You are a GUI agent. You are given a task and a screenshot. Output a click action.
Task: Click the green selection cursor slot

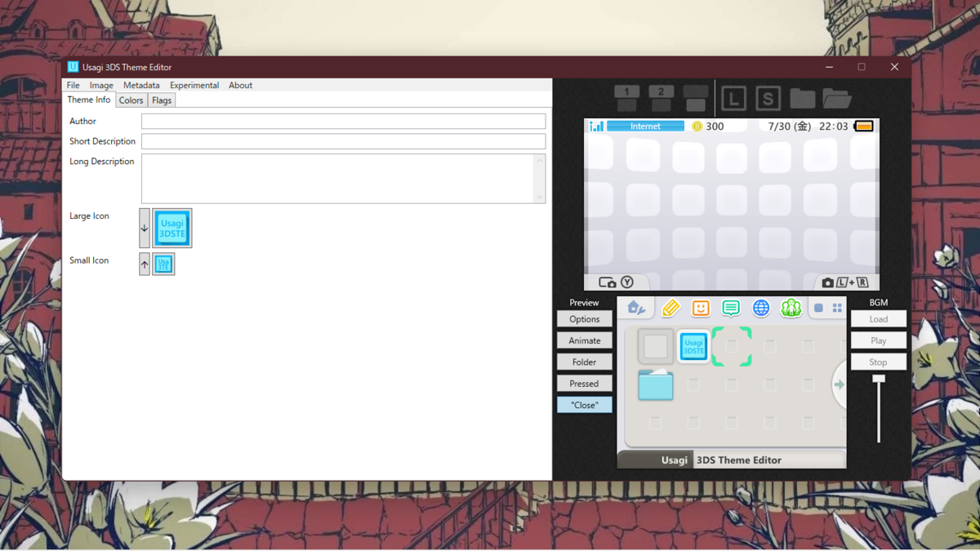pos(732,346)
